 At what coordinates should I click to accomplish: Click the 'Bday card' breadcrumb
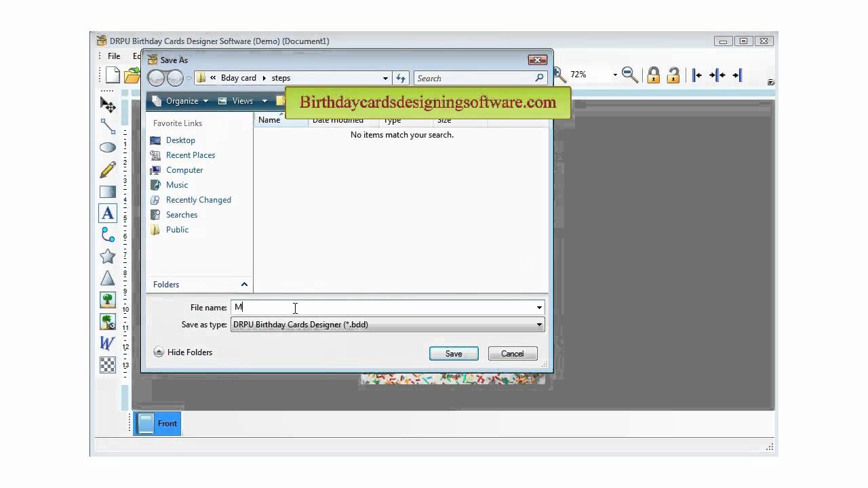tap(239, 78)
